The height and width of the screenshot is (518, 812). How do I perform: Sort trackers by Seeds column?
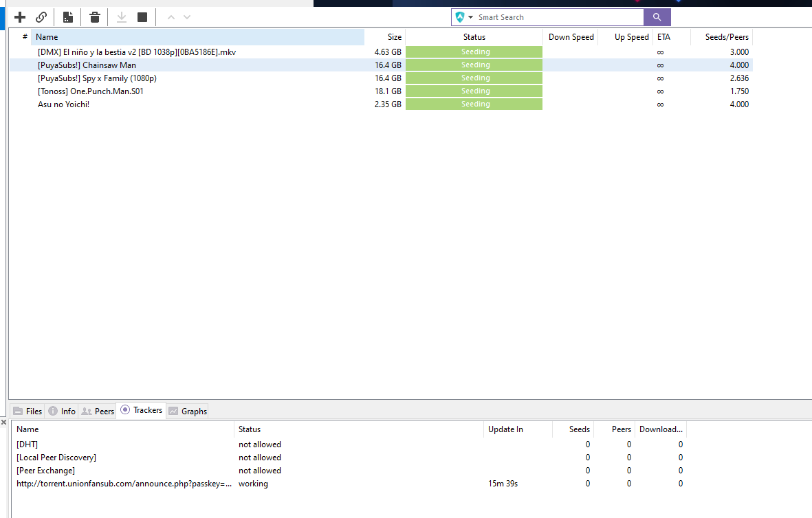coord(573,429)
